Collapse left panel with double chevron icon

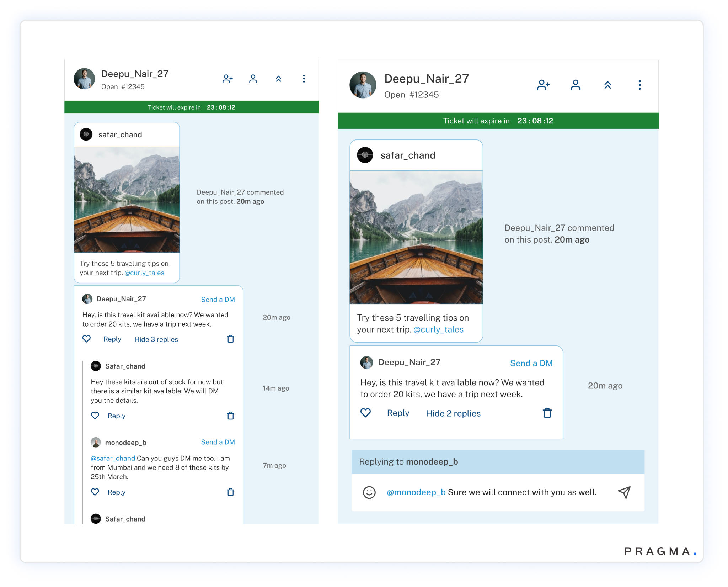279,79
